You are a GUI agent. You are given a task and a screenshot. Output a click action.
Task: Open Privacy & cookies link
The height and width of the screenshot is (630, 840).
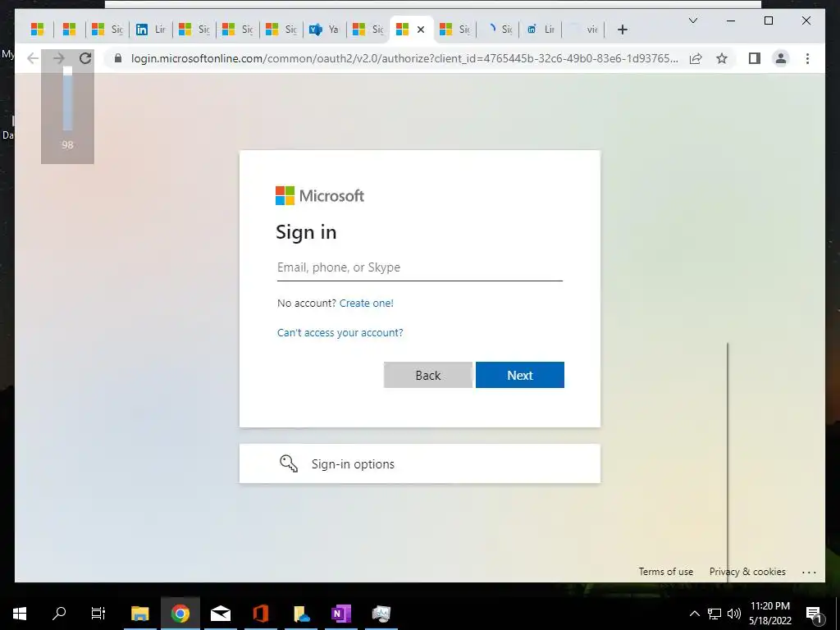[747, 572]
